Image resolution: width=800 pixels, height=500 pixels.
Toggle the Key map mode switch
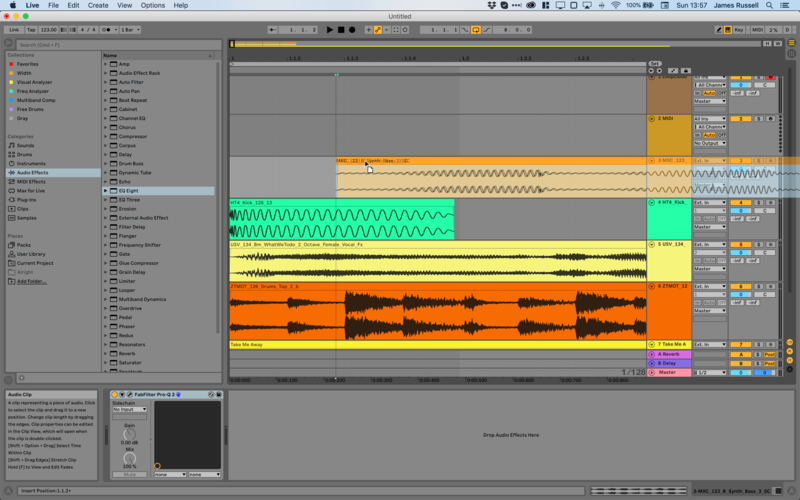pyautogui.click(x=738, y=30)
